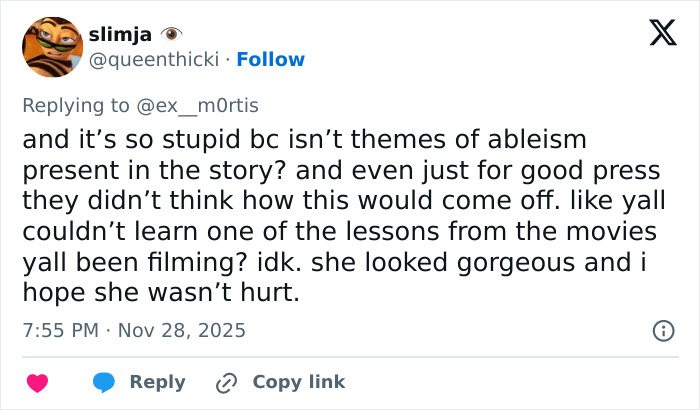This screenshot has width=700, height=410.
Task: Open the 7:55 PM timestamp
Action: point(62,330)
